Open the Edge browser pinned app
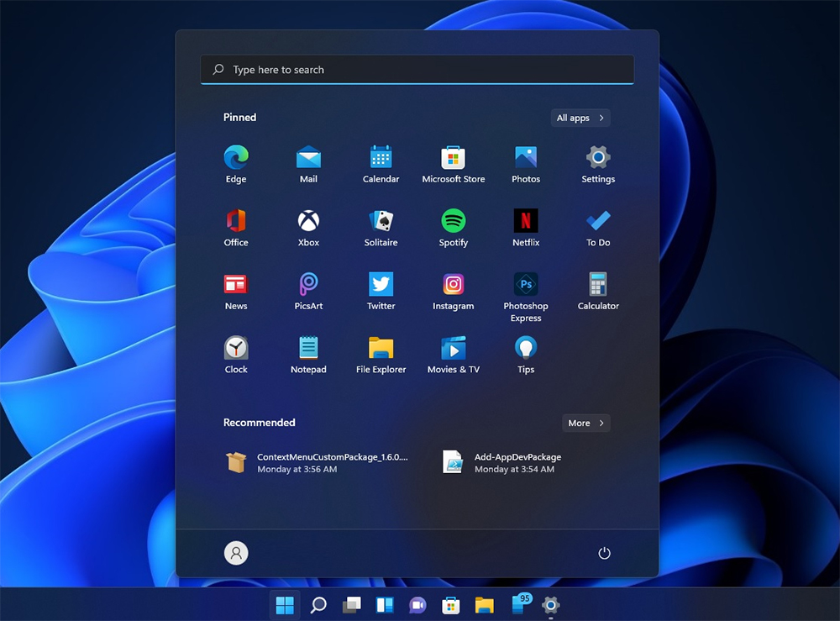This screenshot has height=621, width=840. point(236,158)
